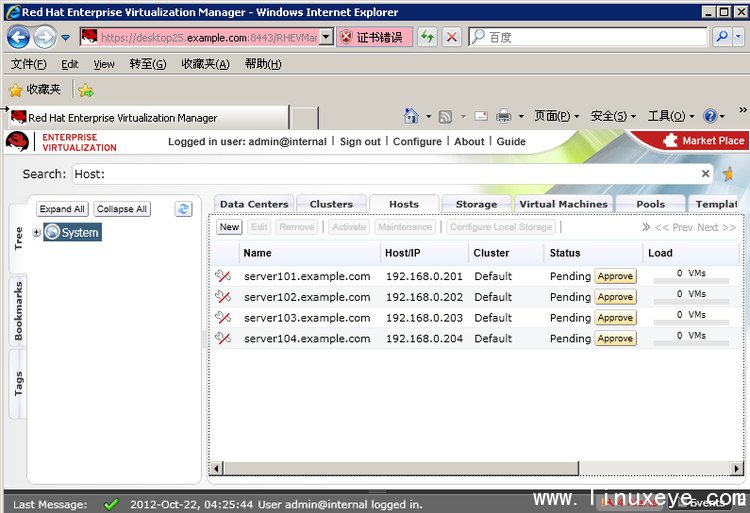The height and width of the screenshot is (513, 750).
Task: Approve host server102.example.com
Action: coord(615,297)
